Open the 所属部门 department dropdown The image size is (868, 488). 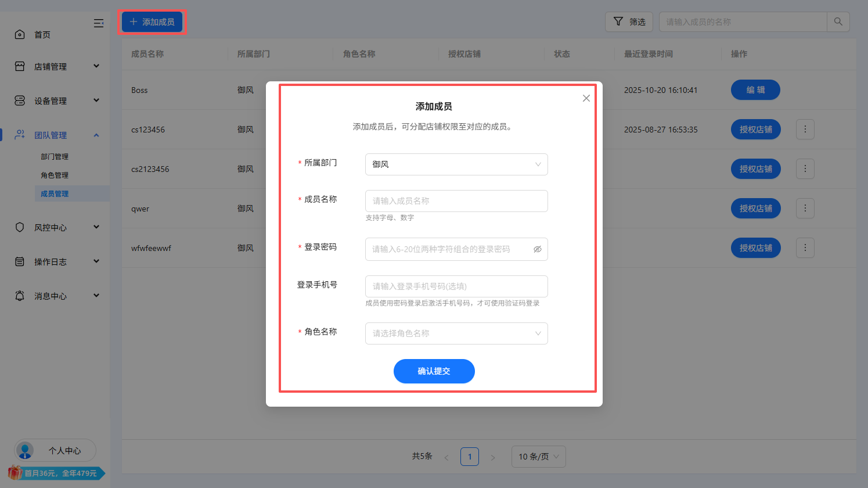pos(456,164)
